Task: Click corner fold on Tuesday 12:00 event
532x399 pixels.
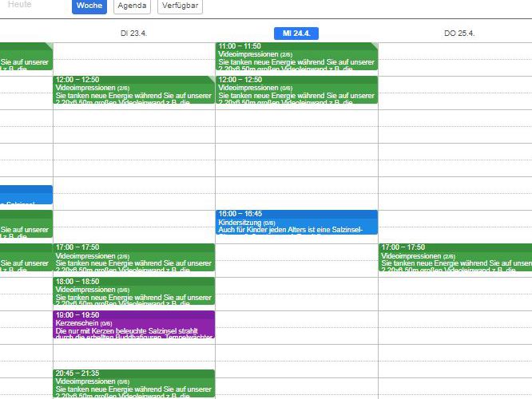Action: tap(211, 79)
